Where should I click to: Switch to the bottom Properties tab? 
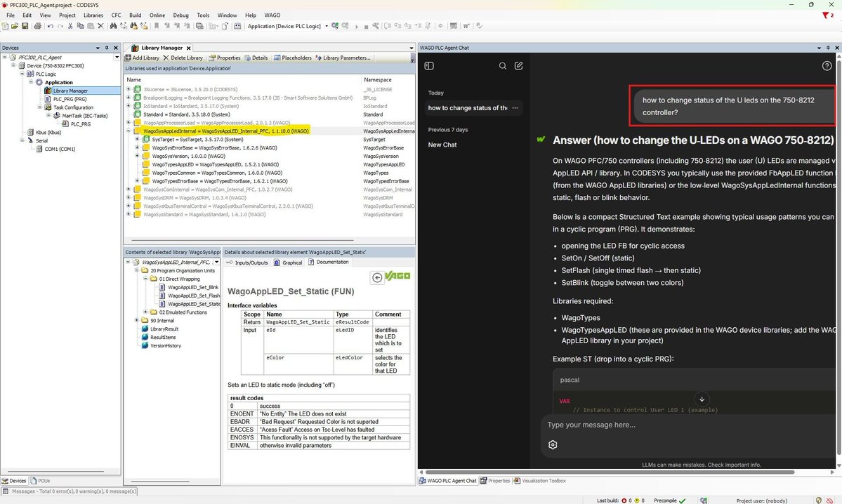[495, 481]
